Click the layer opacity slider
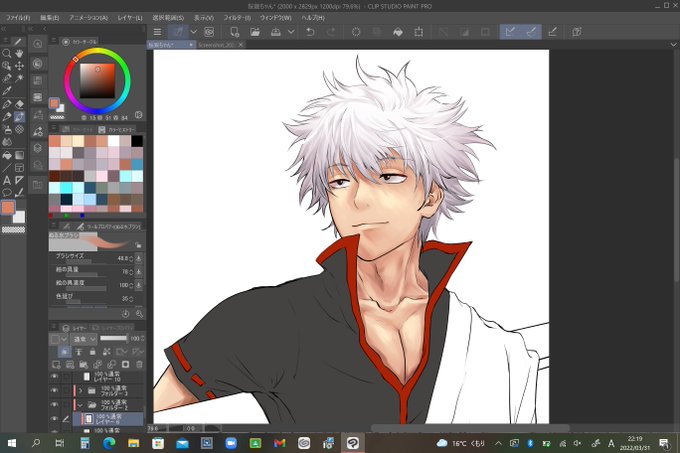The image size is (680, 453). (114, 338)
